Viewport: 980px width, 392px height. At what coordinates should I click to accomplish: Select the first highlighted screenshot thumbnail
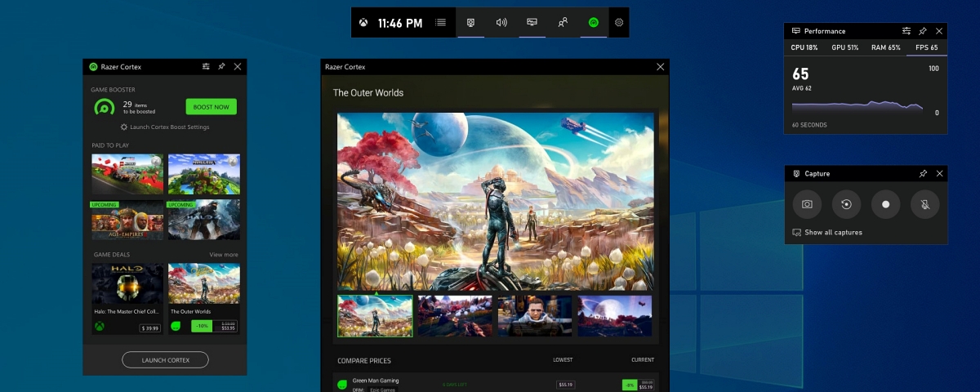coord(375,316)
